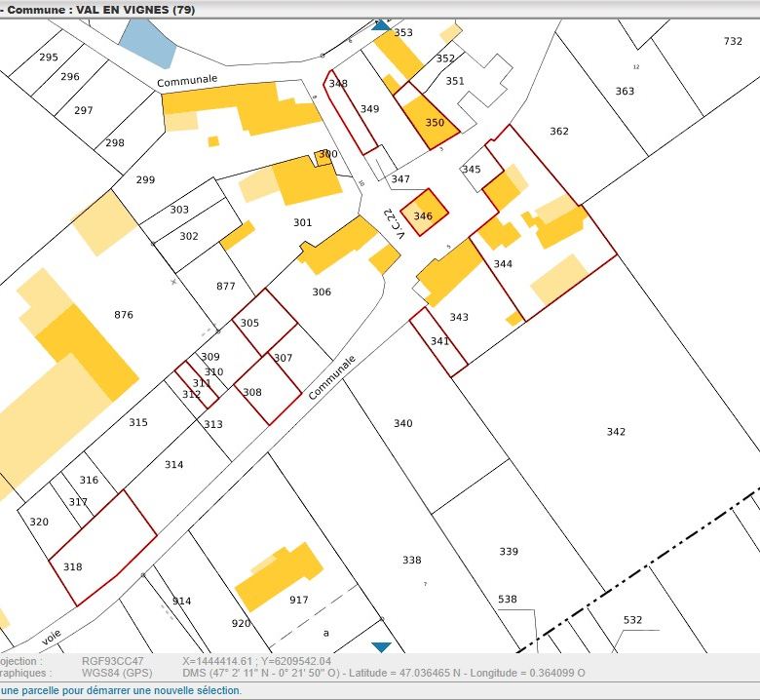Select parcel 303

click(x=179, y=210)
